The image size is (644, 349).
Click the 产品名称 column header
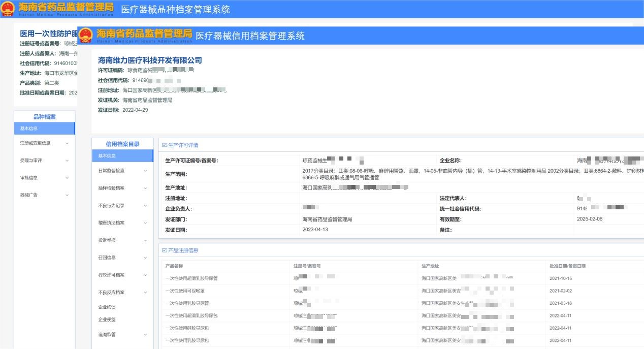coord(174,266)
